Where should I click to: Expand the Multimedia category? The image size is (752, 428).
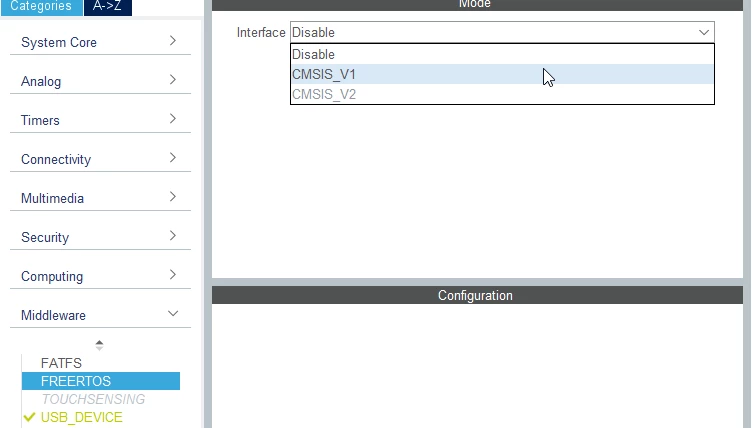(100, 198)
